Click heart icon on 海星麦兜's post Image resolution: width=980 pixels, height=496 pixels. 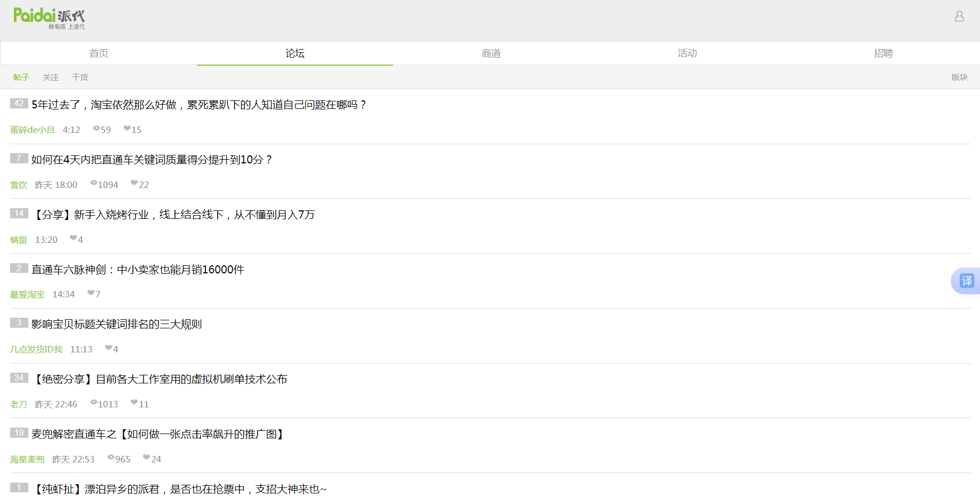(x=146, y=458)
